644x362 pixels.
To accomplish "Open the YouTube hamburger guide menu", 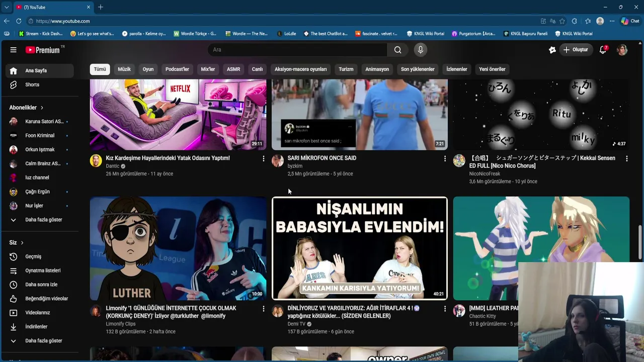I will (14, 50).
